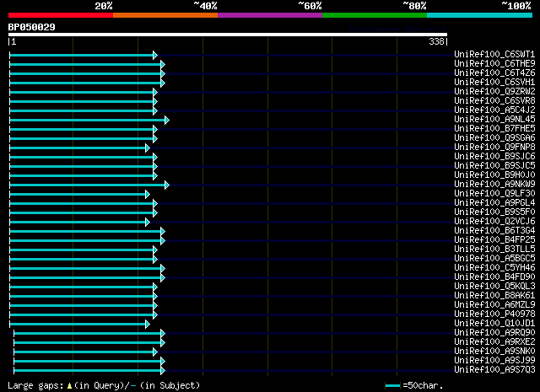Click arrowhead of the UniRef100_Q9LF30 alignment bar
Viewport: 540px width, 392px height.
(x=148, y=195)
